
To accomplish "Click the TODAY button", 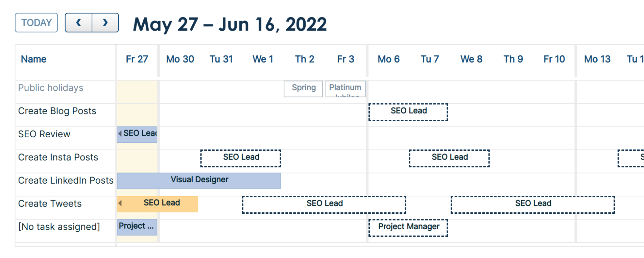I will point(37,23).
